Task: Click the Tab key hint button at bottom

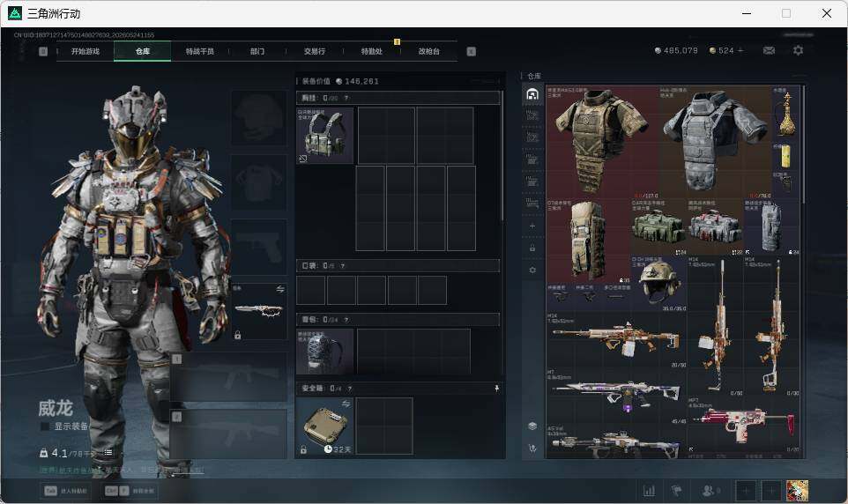Action: point(66,491)
